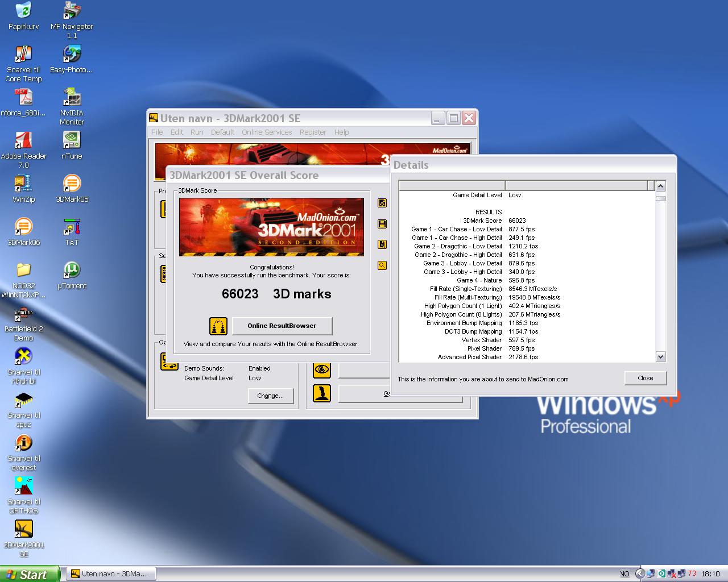
Task: Click the green tray icon
Action: (662, 574)
